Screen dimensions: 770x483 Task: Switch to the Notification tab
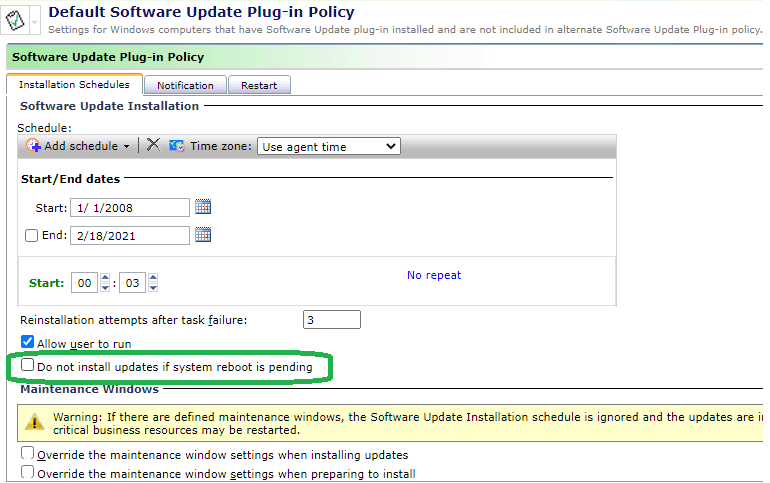click(185, 85)
